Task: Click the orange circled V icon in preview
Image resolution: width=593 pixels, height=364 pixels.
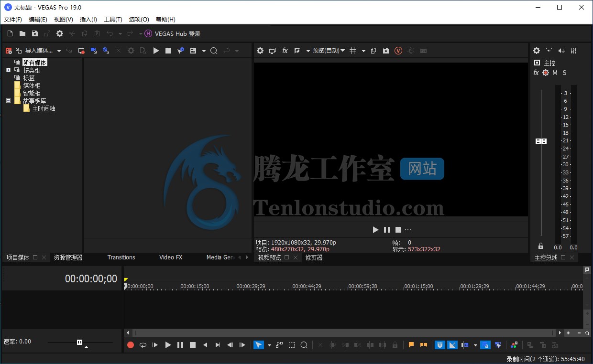Action: coord(398,51)
